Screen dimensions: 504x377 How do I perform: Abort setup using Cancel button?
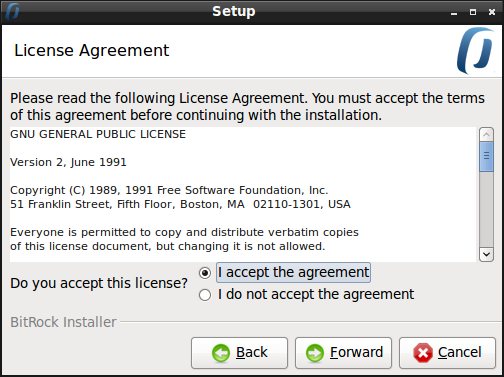tap(447, 353)
